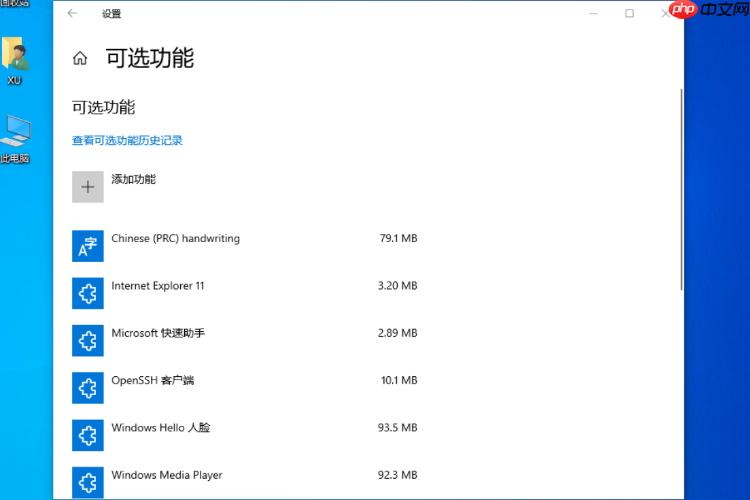Minimize the 设置 window
This screenshot has width=750, height=500.
click(x=593, y=13)
